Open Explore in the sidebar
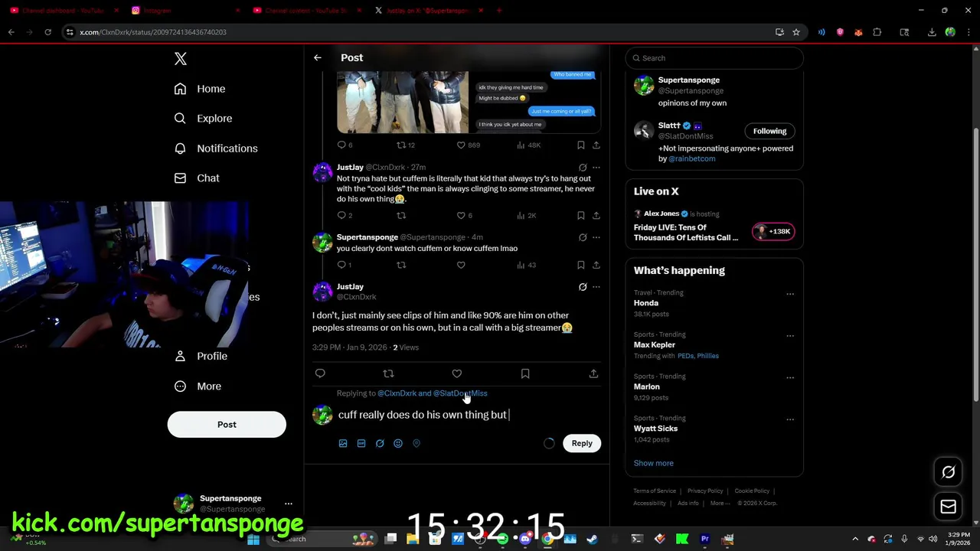The image size is (980, 551). point(203,119)
